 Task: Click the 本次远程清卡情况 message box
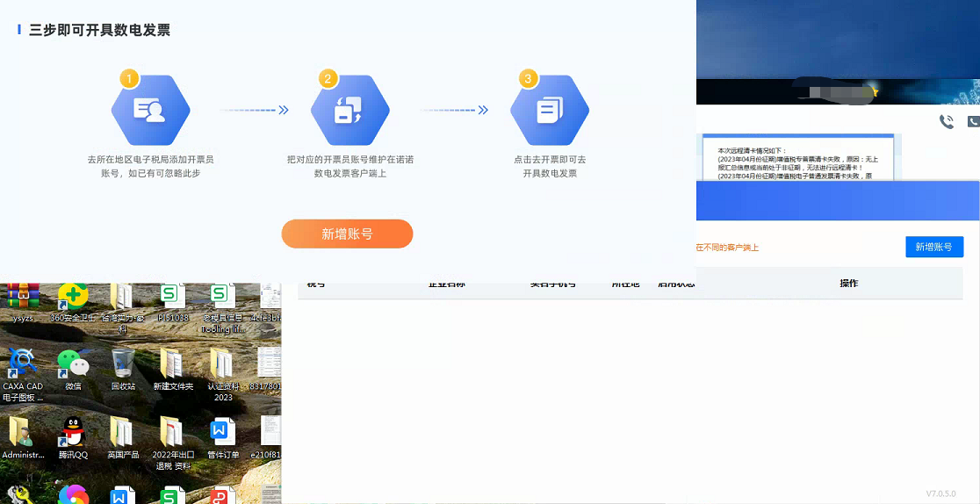(x=796, y=158)
